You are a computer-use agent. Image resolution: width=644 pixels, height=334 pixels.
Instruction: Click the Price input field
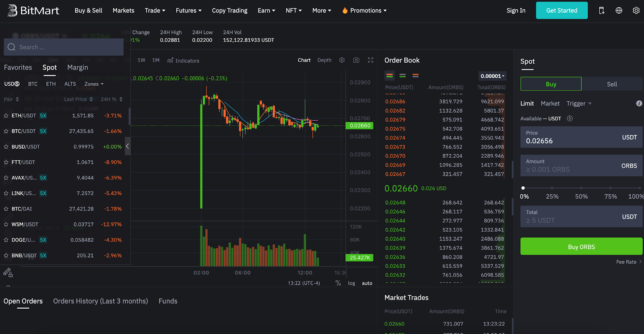581,137
